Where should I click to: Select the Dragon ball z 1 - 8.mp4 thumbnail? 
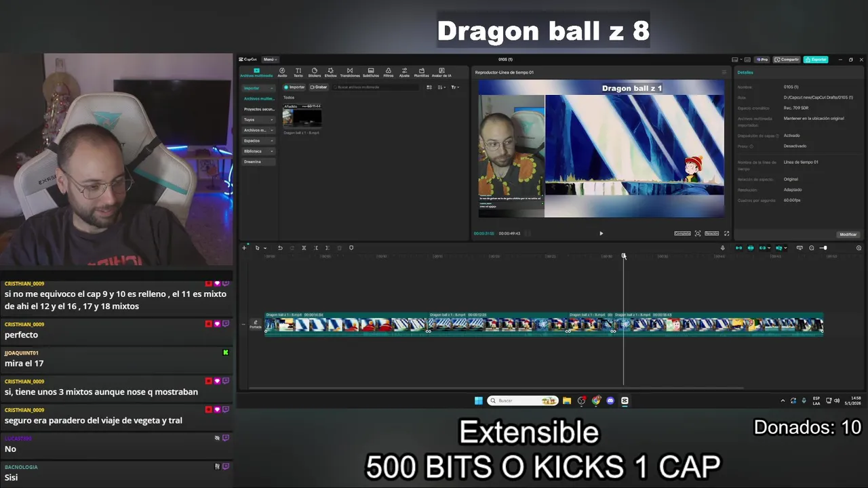pyautogui.click(x=302, y=116)
